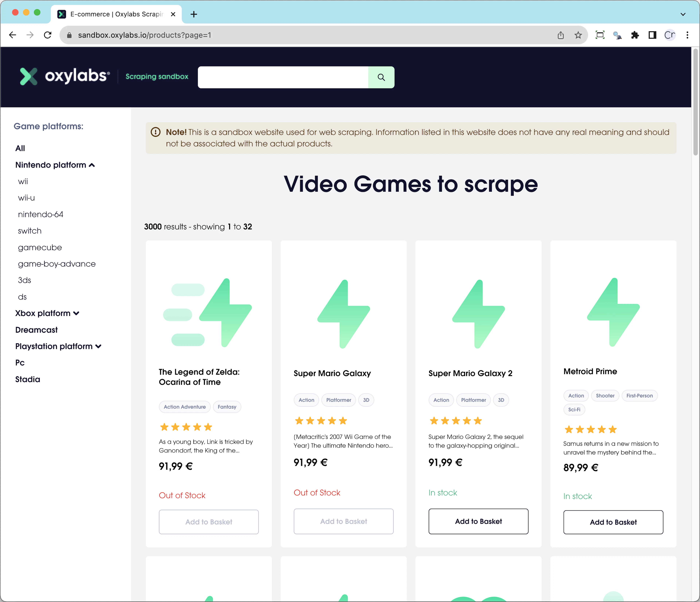Open the Metroid Prime product page

point(590,372)
